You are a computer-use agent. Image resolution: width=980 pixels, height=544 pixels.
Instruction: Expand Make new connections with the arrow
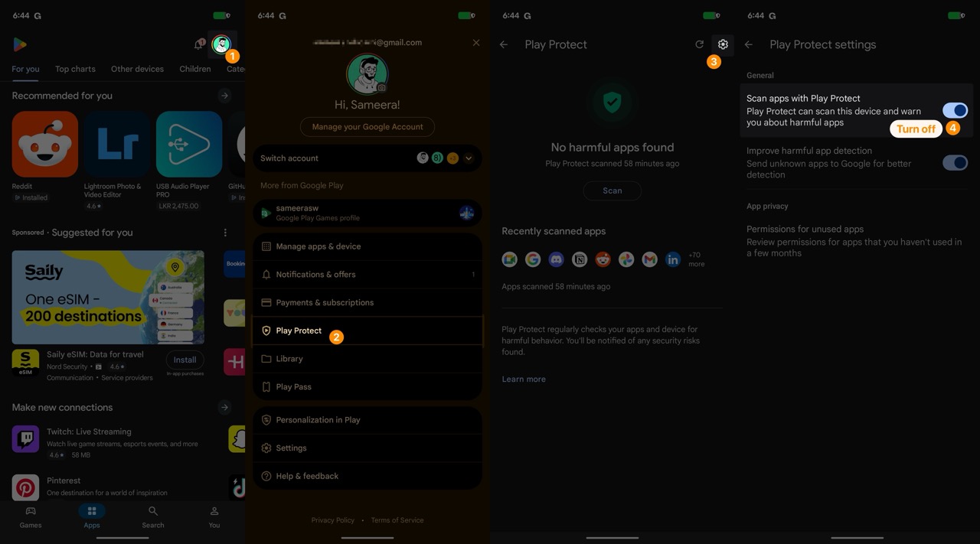coord(224,407)
